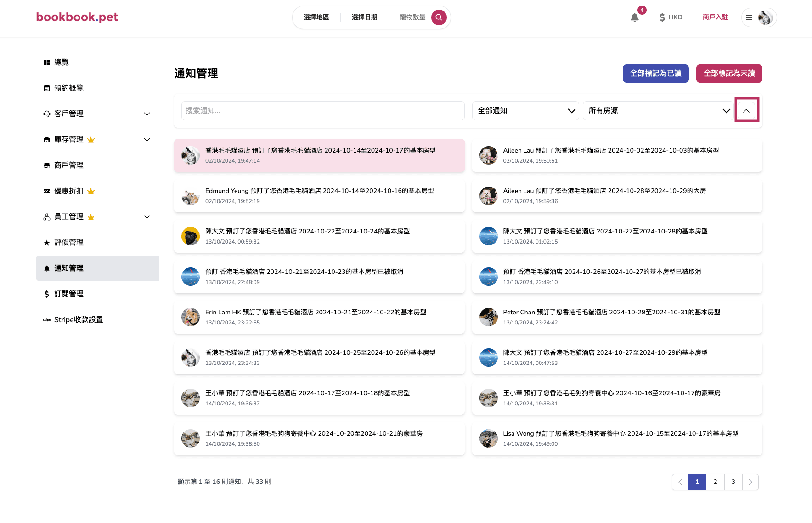Click 全部標記為未讀 button
This screenshot has width=812, height=523.
point(729,74)
